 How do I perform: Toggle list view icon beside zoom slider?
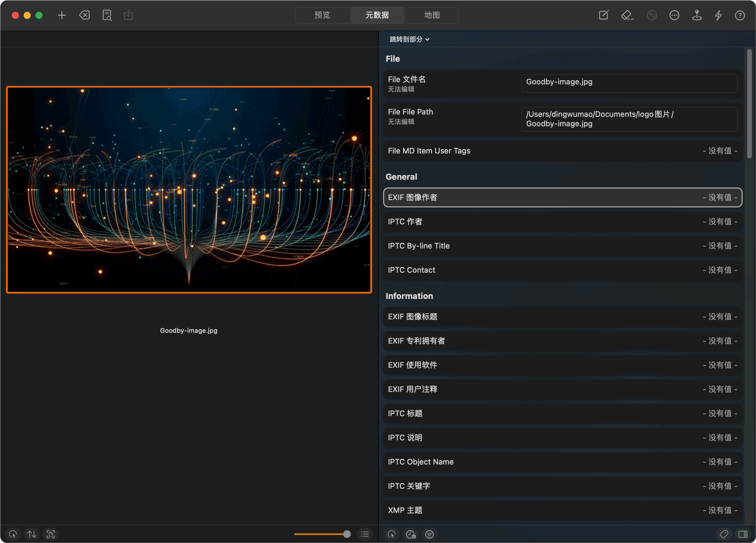pos(365,534)
